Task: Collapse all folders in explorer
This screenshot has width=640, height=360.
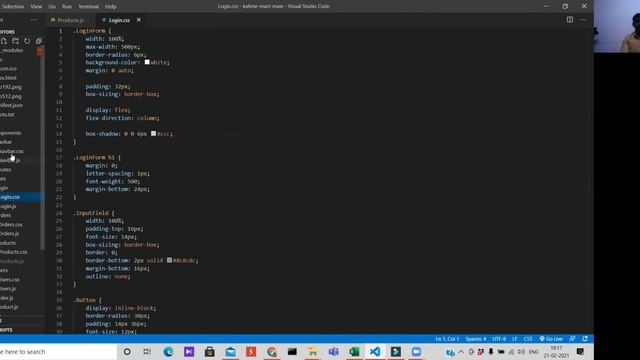Action: coord(39,41)
